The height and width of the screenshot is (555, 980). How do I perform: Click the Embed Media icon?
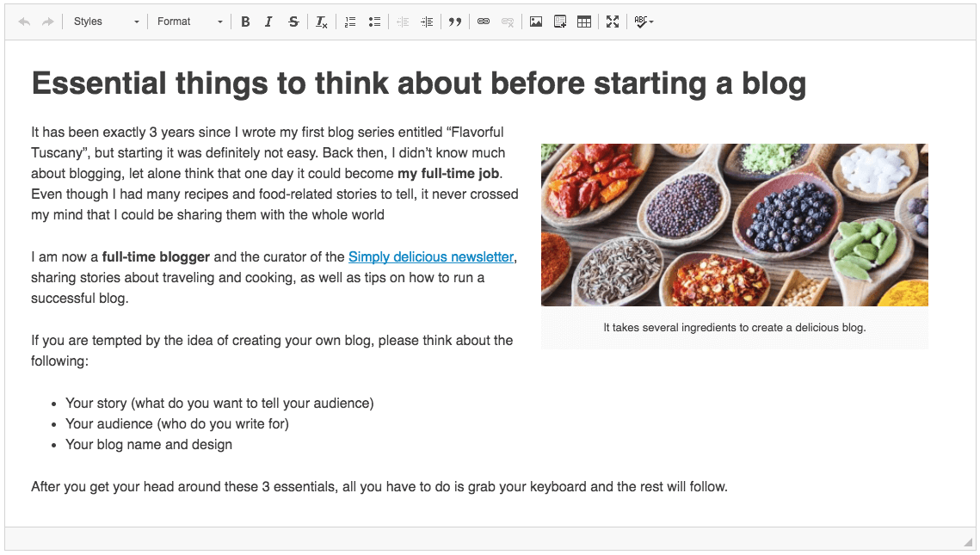point(560,22)
